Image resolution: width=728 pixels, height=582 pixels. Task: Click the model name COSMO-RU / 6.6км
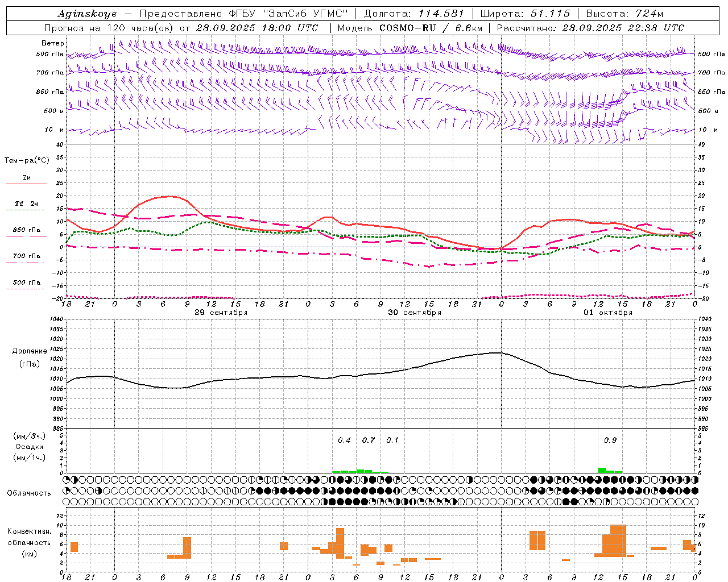(431, 27)
